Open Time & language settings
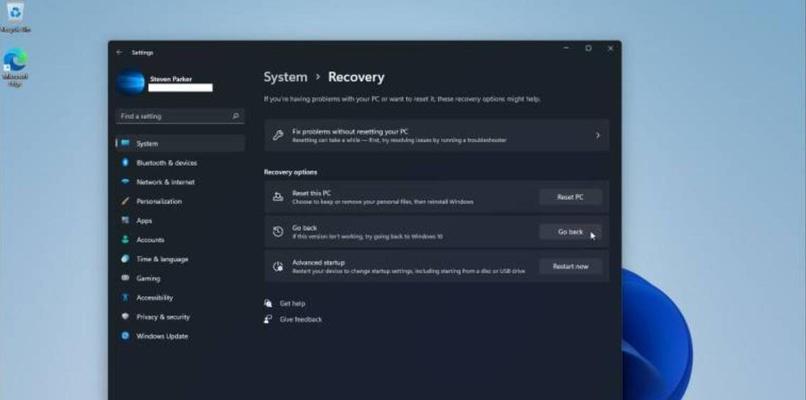 [180, 259]
